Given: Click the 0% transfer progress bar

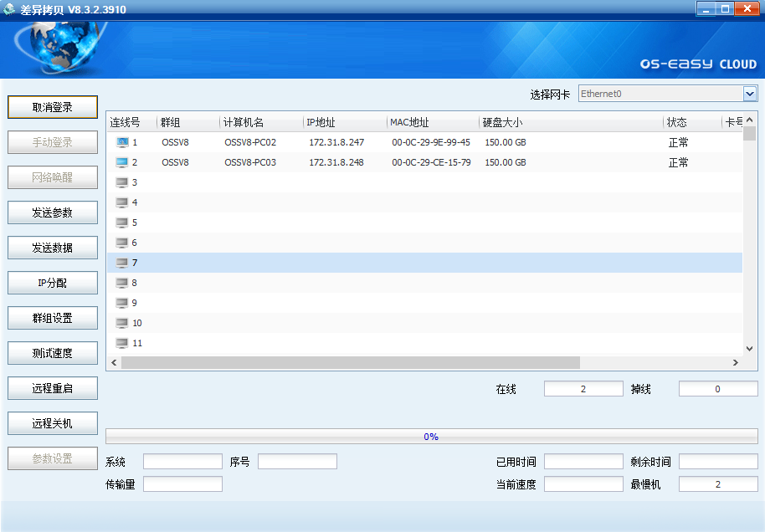Looking at the screenshot, I should point(431,437).
